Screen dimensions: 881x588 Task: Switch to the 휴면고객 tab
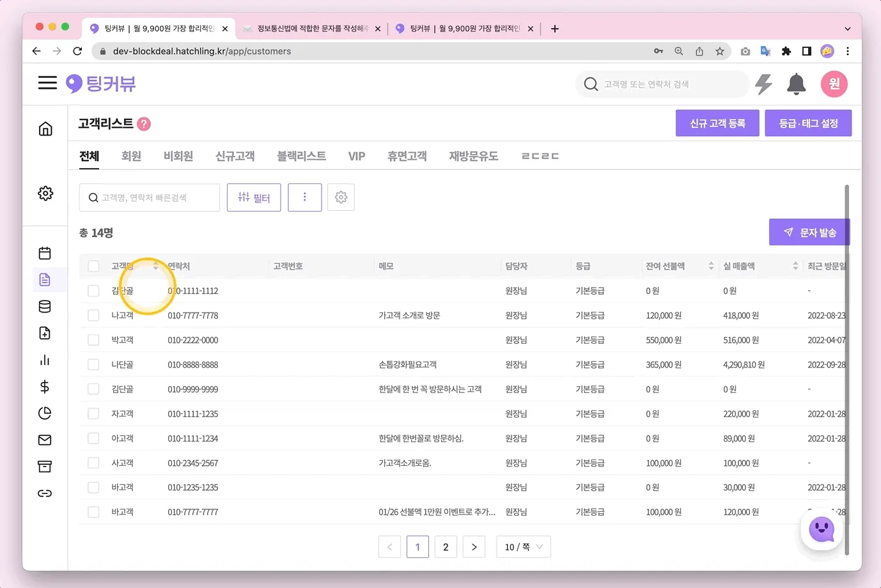click(407, 156)
